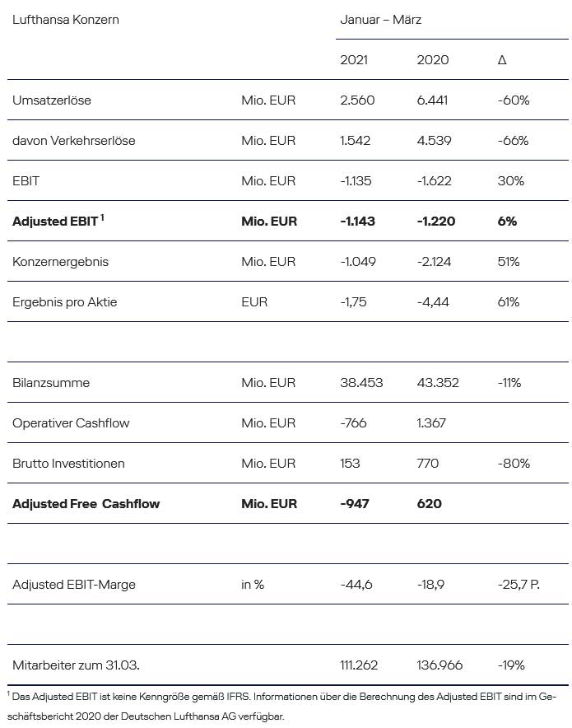
Task: Click the delta symbol column header
Action: (502, 60)
